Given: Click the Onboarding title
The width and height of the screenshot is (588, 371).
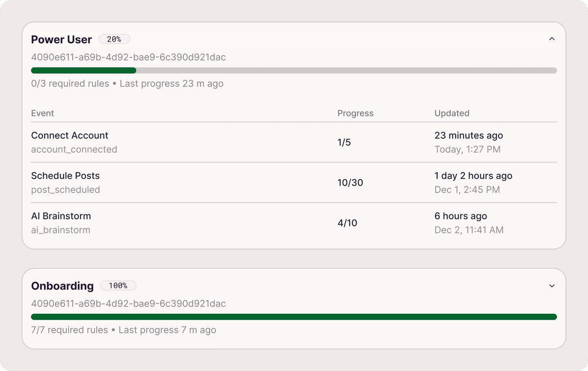Looking at the screenshot, I should [x=62, y=286].
